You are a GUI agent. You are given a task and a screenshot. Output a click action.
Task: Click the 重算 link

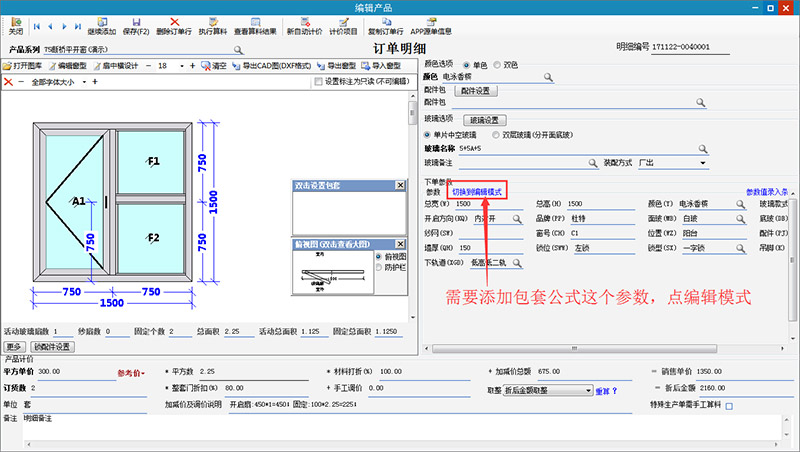tap(603, 391)
